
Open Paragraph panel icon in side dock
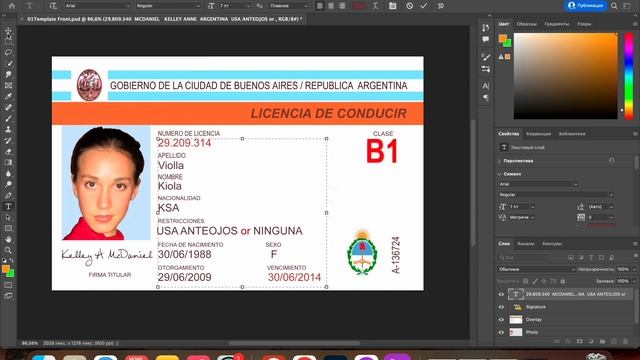click(x=486, y=98)
